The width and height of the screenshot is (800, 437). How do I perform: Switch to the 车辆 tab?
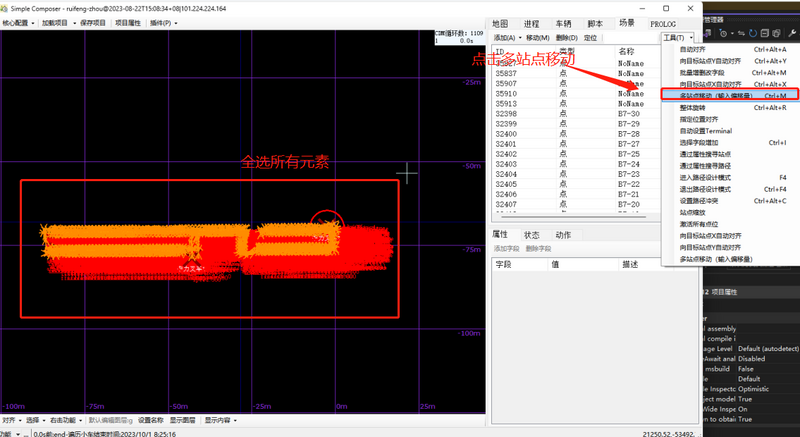(x=563, y=23)
